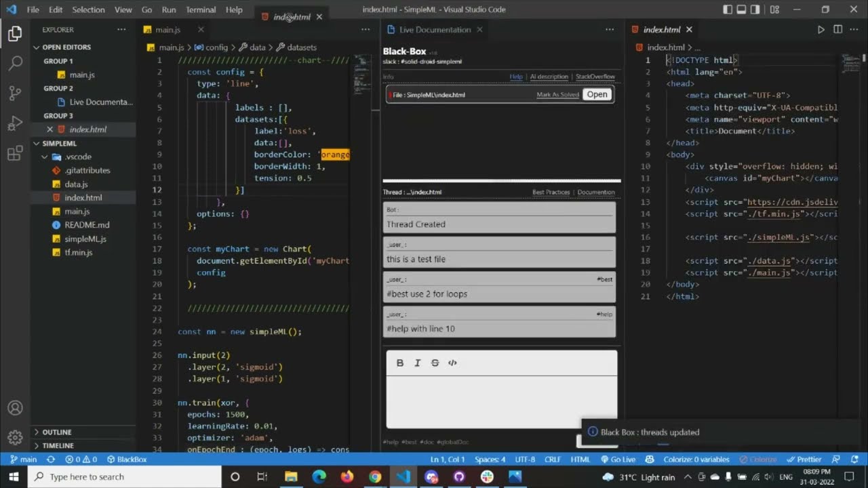Open Run and Debug view
The width and height of the screenshot is (868, 488).
pyautogui.click(x=15, y=123)
